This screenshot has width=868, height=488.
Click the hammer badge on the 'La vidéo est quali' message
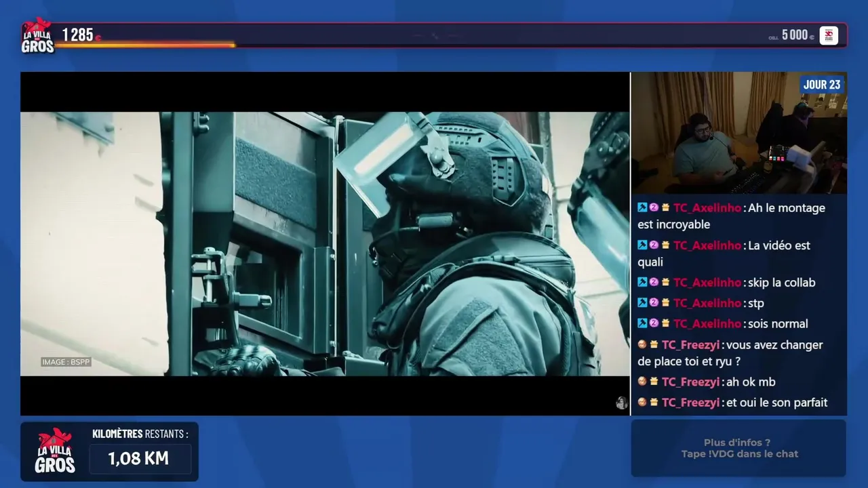point(642,245)
